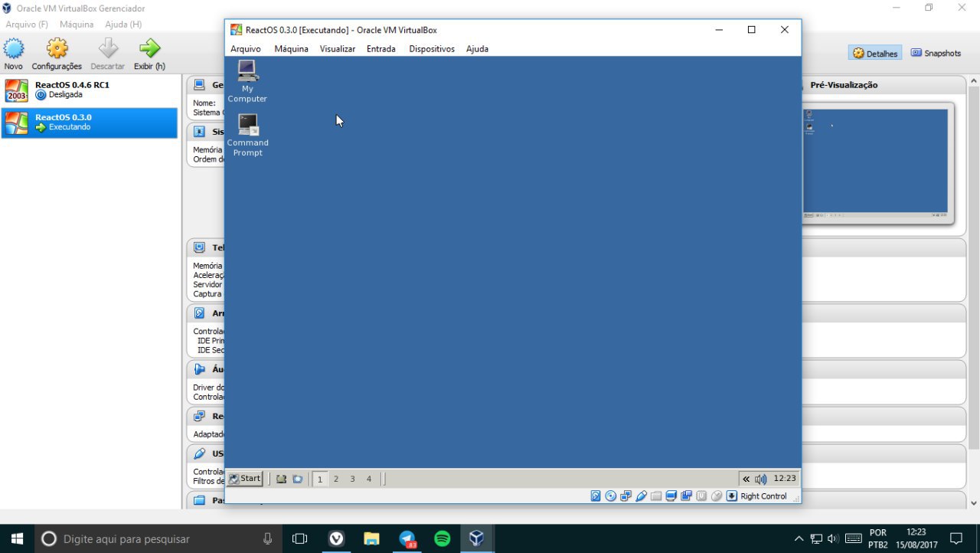Open Ajuda (H) menu in the Manager
Image resolution: width=980 pixels, height=553 pixels.
(x=123, y=25)
